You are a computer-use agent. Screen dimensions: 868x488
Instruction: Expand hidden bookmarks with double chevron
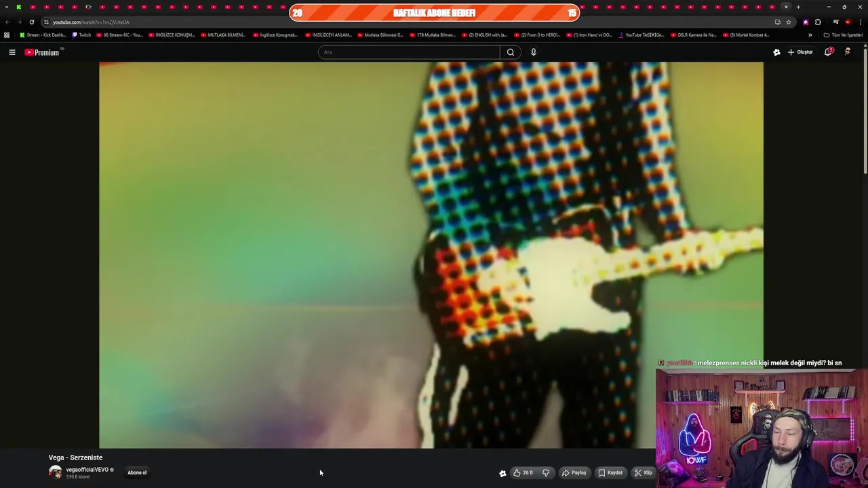[x=810, y=35]
